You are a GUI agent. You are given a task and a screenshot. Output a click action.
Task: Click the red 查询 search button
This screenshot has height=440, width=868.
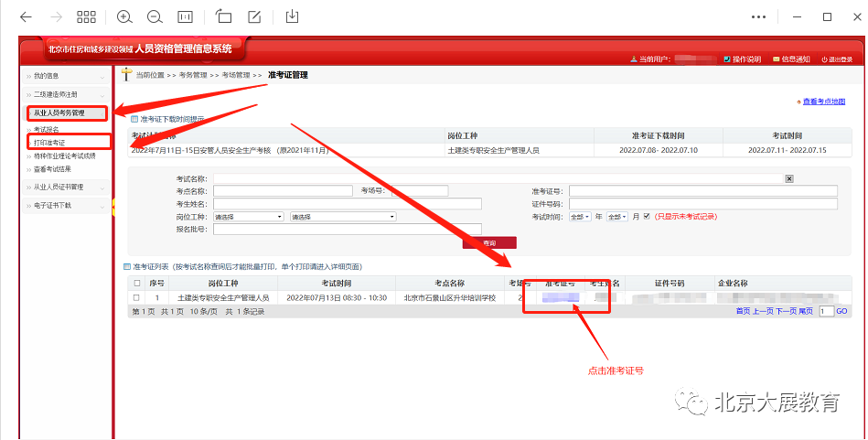[x=489, y=243]
